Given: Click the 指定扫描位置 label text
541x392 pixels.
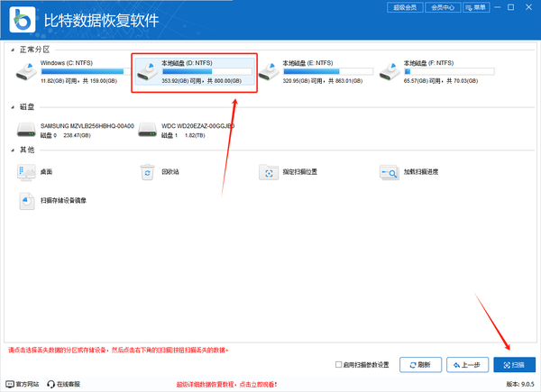Looking at the screenshot, I should (300, 172).
